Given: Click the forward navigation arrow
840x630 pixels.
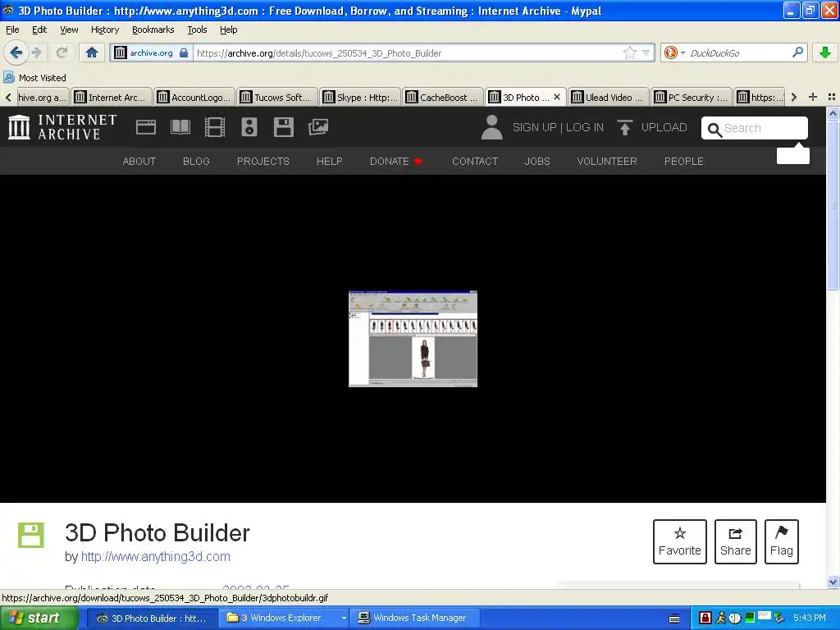Looking at the screenshot, I should (36, 52).
